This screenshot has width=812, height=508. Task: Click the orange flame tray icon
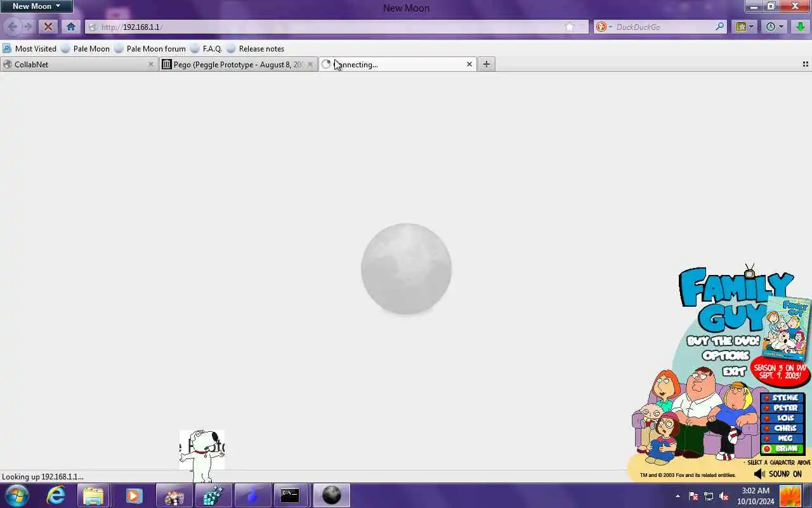(x=790, y=496)
